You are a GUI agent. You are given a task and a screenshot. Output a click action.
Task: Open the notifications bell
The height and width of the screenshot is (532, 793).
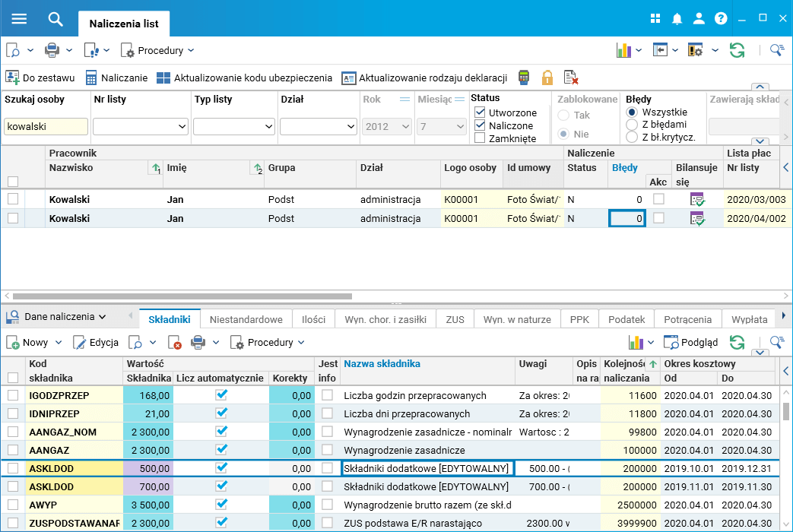click(x=677, y=19)
